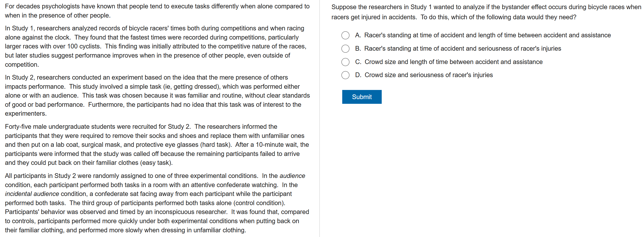
Task: Click answer text 'Crowd size and length of time'
Action: pyautogui.click(x=453, y=62)
